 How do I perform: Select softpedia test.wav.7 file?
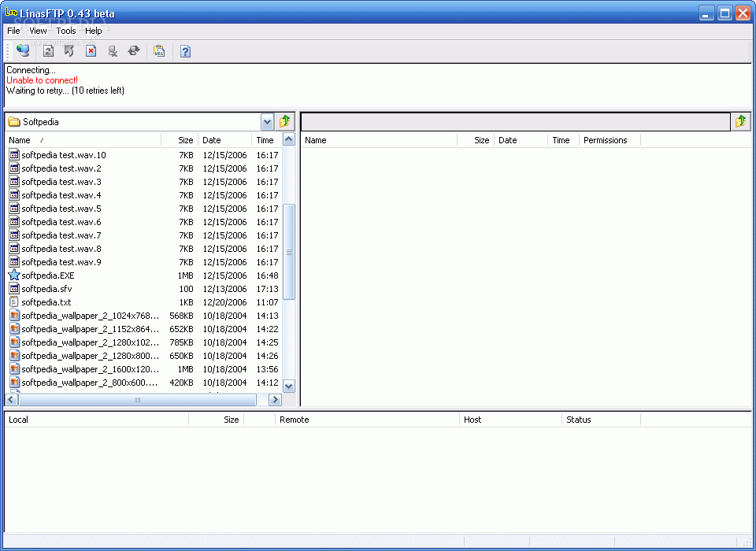(x=61, y=235)
